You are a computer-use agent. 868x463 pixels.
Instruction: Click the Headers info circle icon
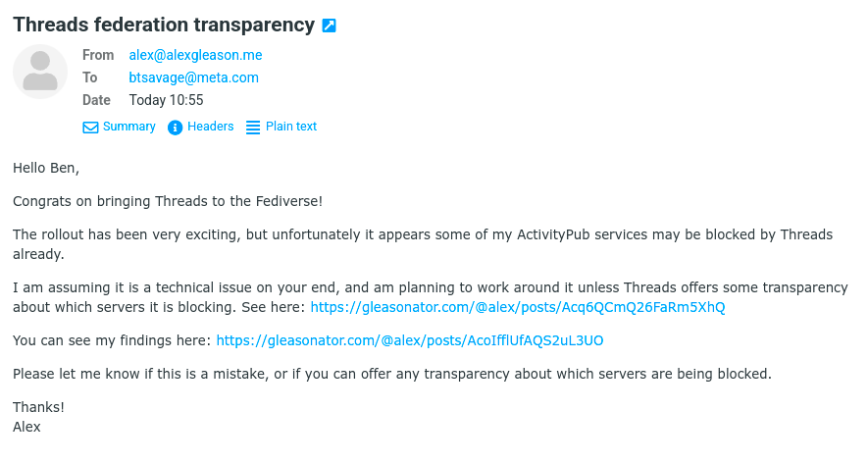[176, 128]
